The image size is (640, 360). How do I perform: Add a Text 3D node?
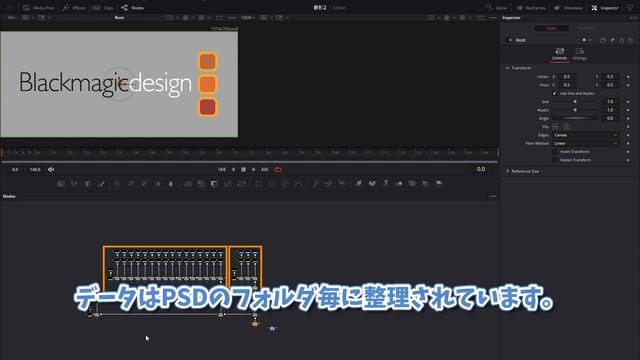385,184
